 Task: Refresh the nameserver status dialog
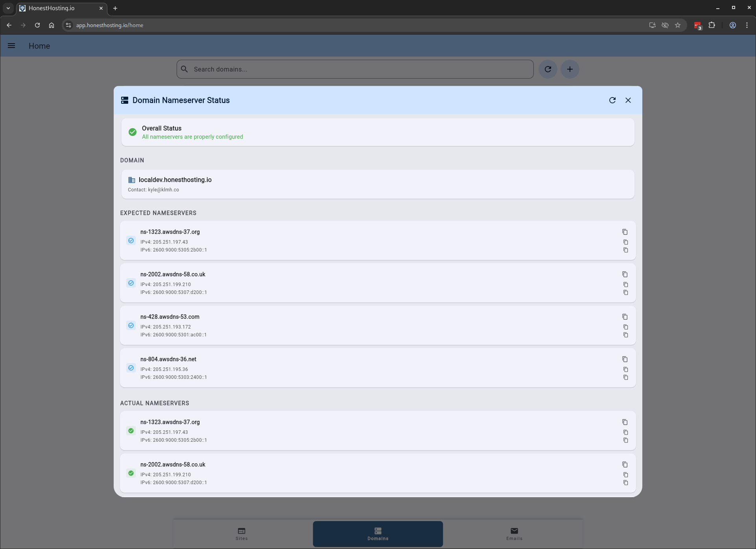click(x=612, y=100)
